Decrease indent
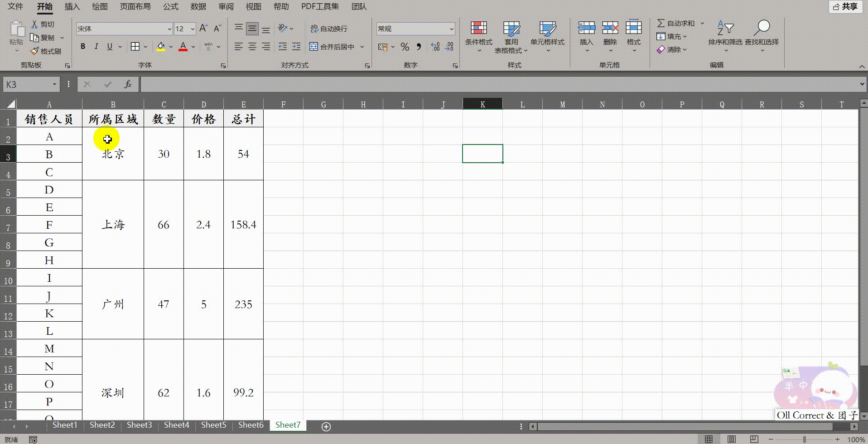 pos(283,46)
